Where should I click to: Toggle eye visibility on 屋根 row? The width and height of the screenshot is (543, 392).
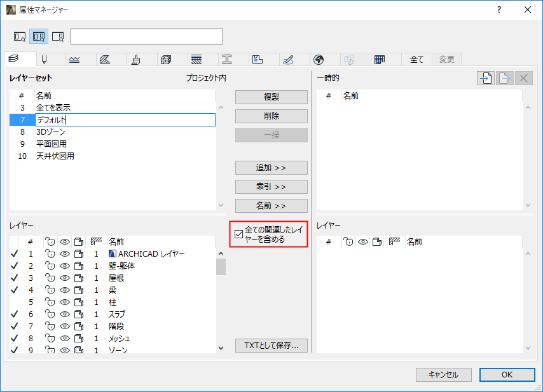(x=65, y=278)
